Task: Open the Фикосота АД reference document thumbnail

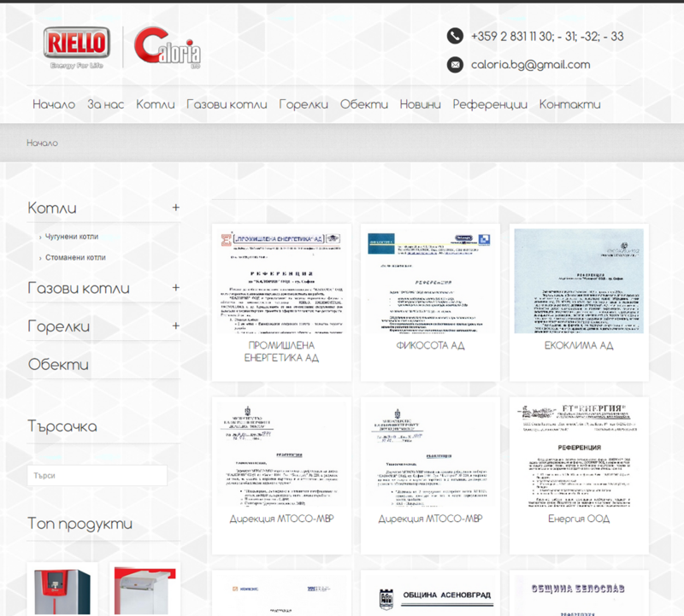Action: tap(430, 281)
